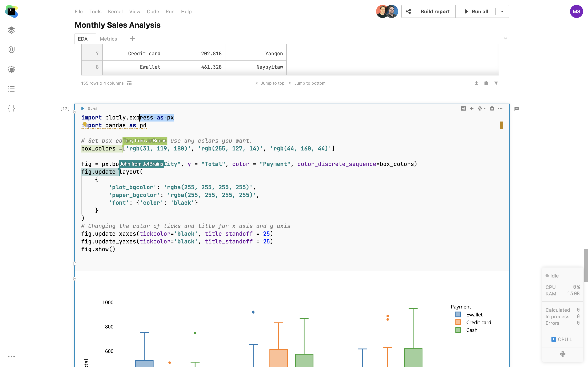Open the variables curly braces panel
Screen dimensions: 588x367
pos(11,108)
